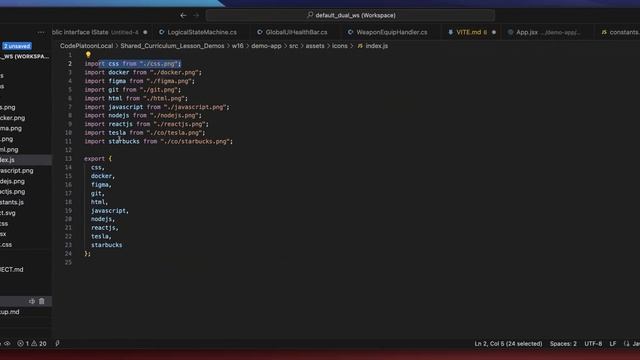Select the file ending in ascript.png in explorer
This screenshot has height=360, width=640.
click(x=26, y=171)
